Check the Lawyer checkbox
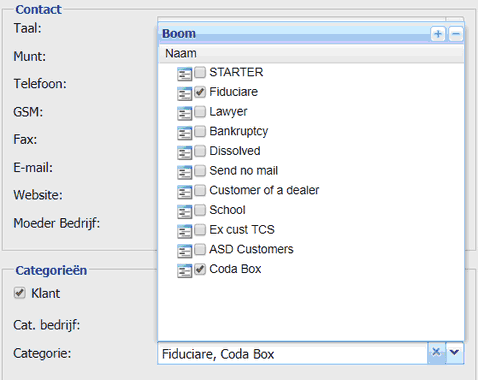Screen dimensions: 478x380 pos(200,111)
